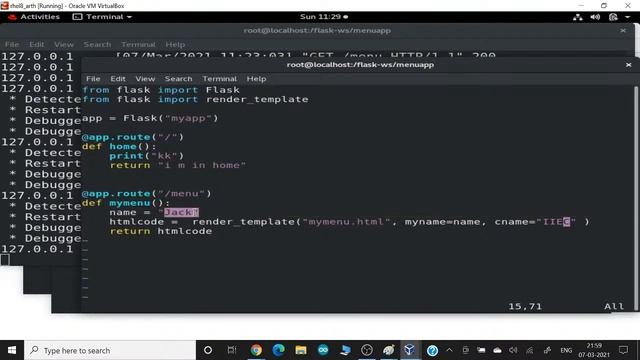Click the ENG language indicator

click(566, 350)
